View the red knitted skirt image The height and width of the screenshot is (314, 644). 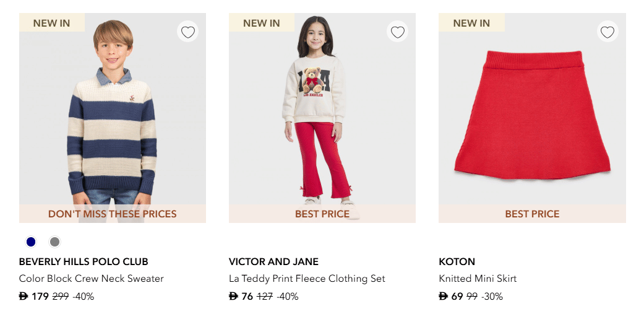tap(532, 118)
